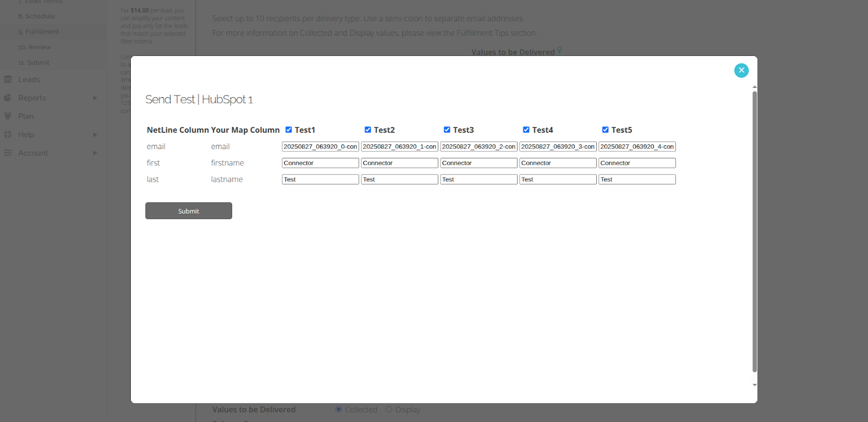The width and height of the screenshot is (868, 422).
Task: Go to step 9 Fulfillment
Action: [39, 32]
